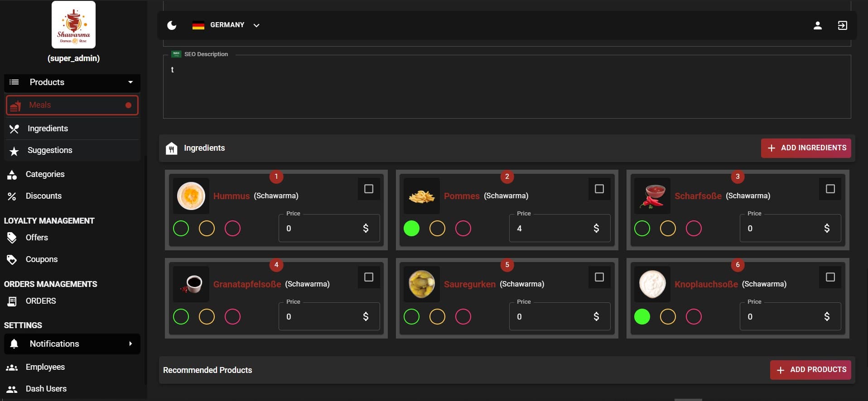
Task: Open the Suggestions menu item
Action: [50, 150]
